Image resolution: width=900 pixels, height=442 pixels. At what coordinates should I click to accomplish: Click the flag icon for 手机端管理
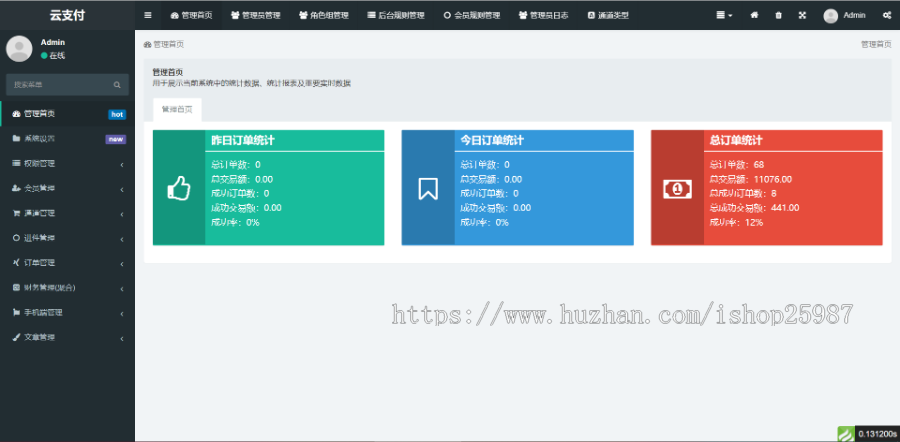click(x=16, y=313)
